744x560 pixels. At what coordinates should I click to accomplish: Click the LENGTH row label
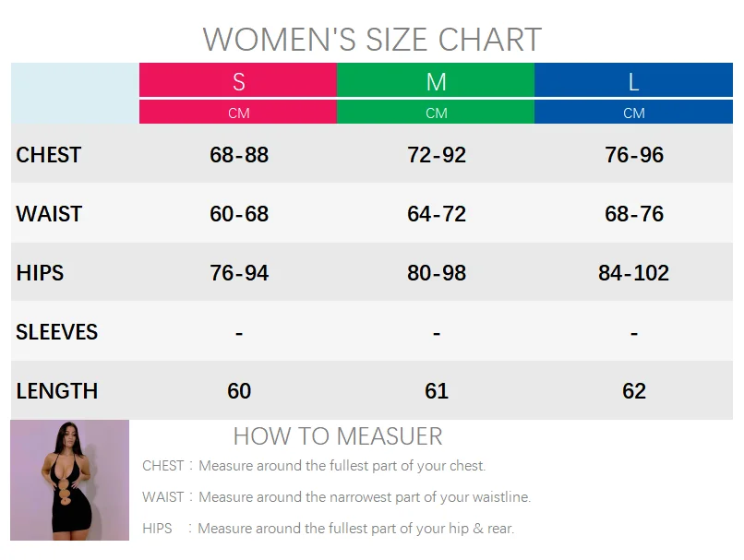pos(57,391)
